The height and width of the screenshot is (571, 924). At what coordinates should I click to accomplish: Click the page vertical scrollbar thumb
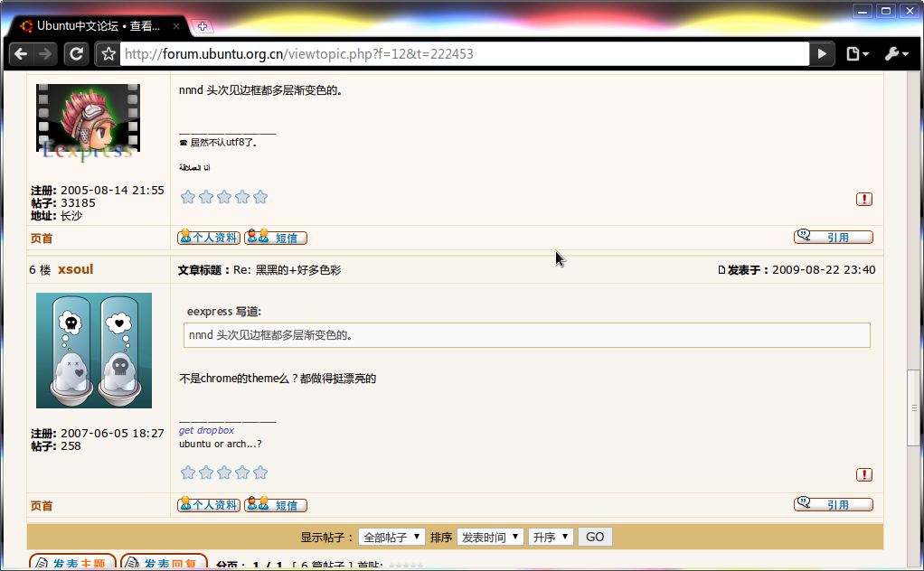coord(913,407)
